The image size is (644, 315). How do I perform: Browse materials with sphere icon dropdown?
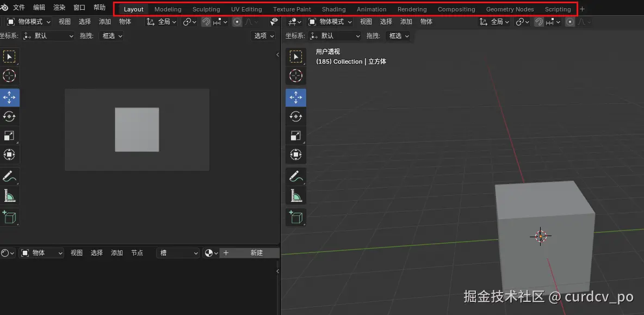click(x=211, y=253)
